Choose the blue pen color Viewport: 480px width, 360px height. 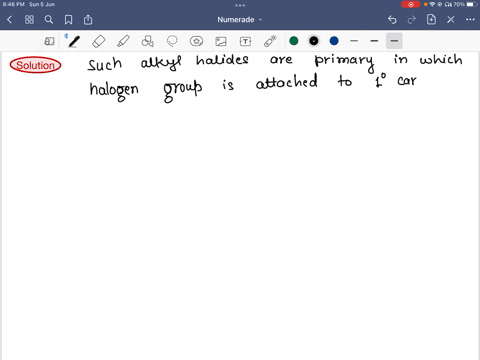point(334,41)
